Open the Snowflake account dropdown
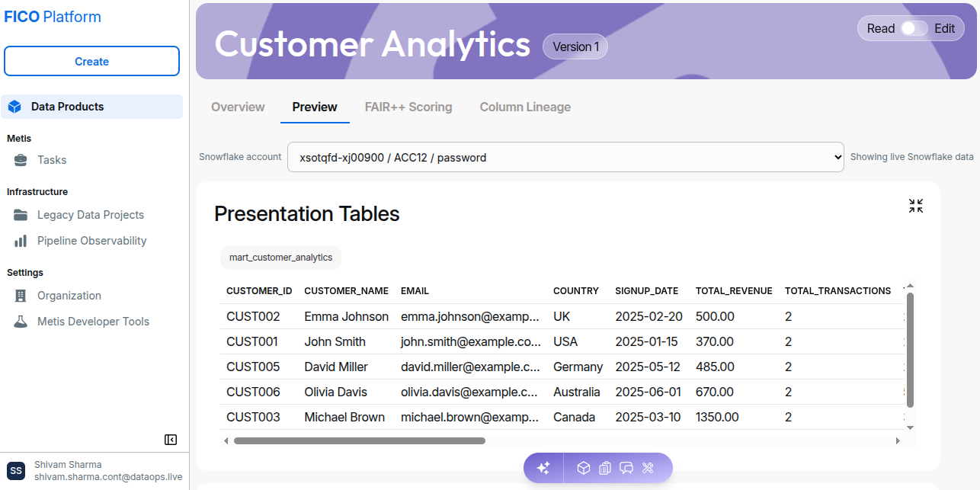The height and width of the screenshot is (490, 980). pos(565,158)
